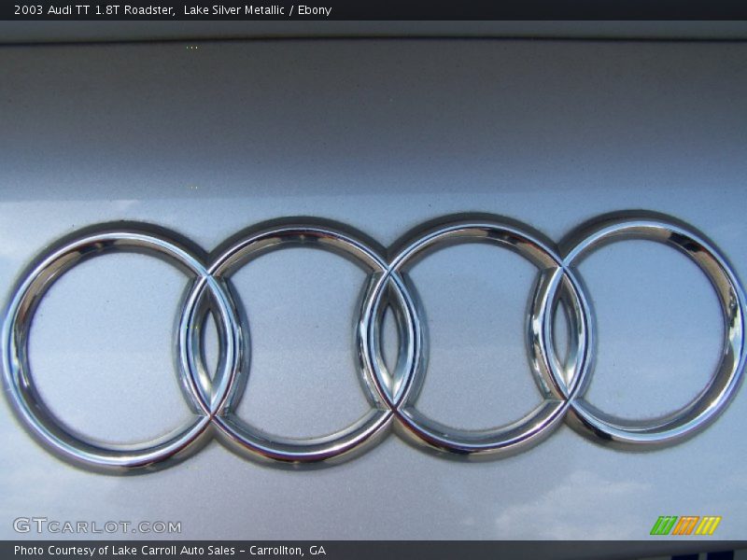Screen dimensions: 747x560
Task: Click the "2003 Audi TT 1.8T Roadster" title text
Action: [x=93, y=10]
